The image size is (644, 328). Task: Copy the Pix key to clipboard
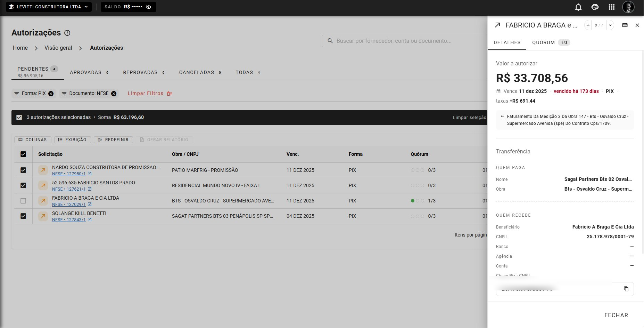(x=626, y=289)
